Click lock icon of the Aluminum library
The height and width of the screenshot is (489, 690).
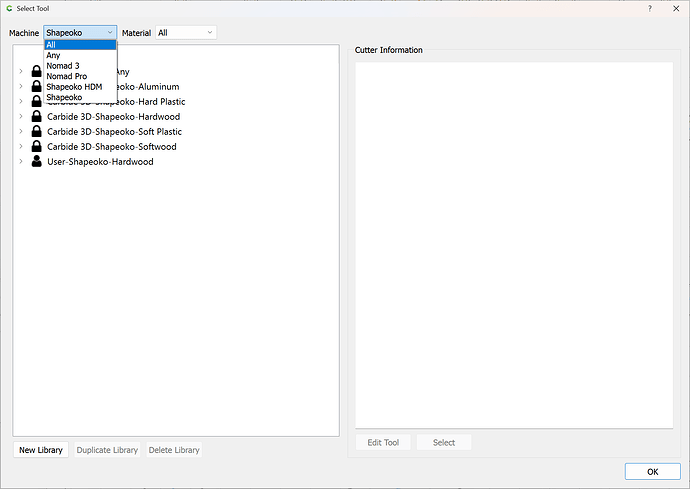coord(37,86)
